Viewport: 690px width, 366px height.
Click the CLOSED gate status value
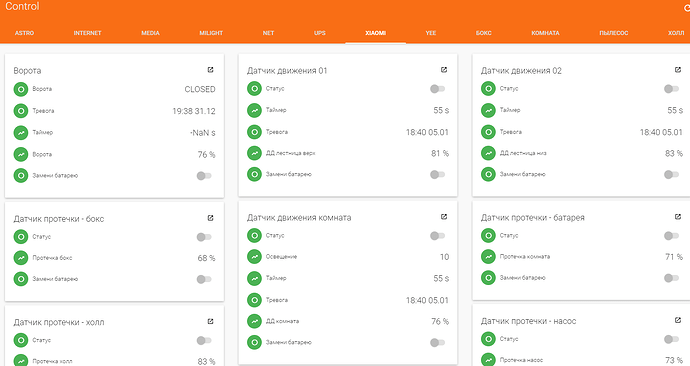[x=200, y=89]
